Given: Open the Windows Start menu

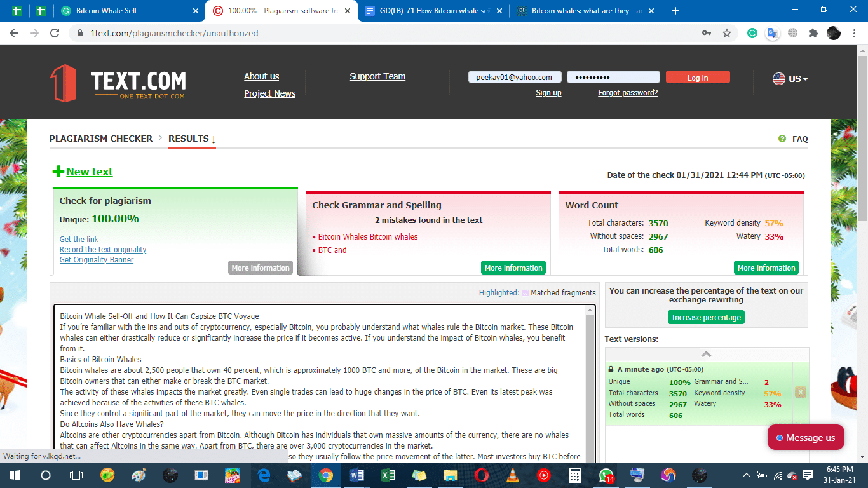Looking at the screenshot, I should point(14,475).
